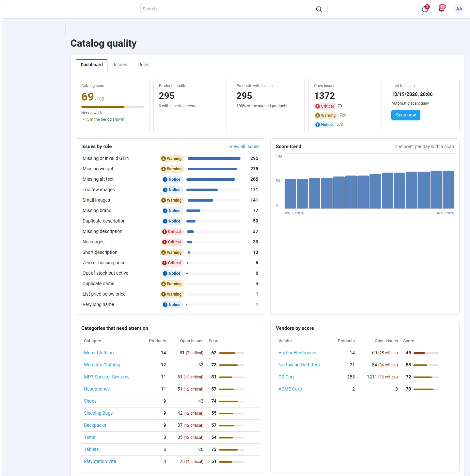Open the help icon with badge 2
This screenshot has width=470, height=476.
[425, 9]
